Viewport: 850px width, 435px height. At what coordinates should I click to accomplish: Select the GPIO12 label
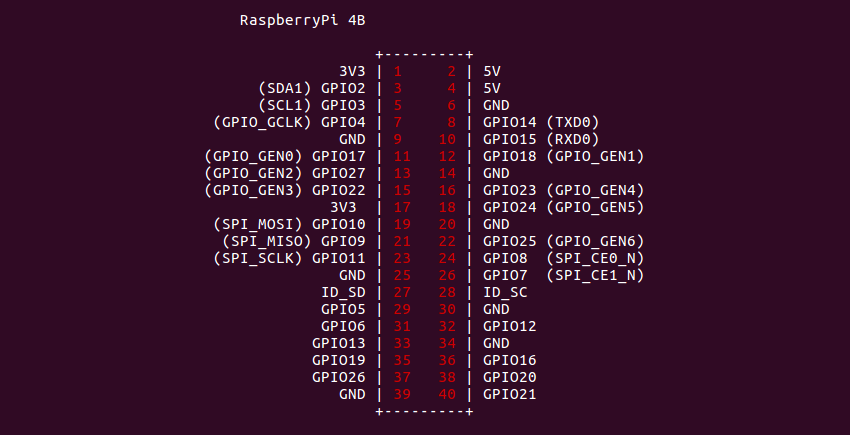point(510,327)
